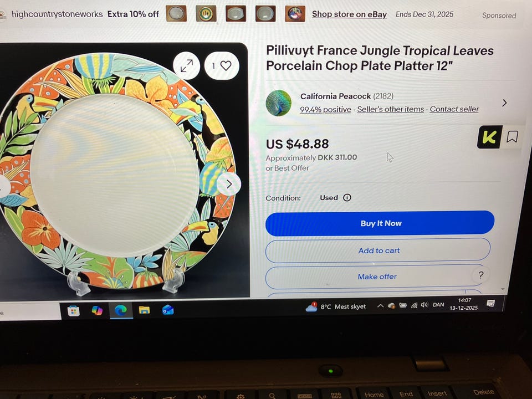532x399 pixels.
Task: Open File Explorer from the taskbar
Action: click(144, 310)
